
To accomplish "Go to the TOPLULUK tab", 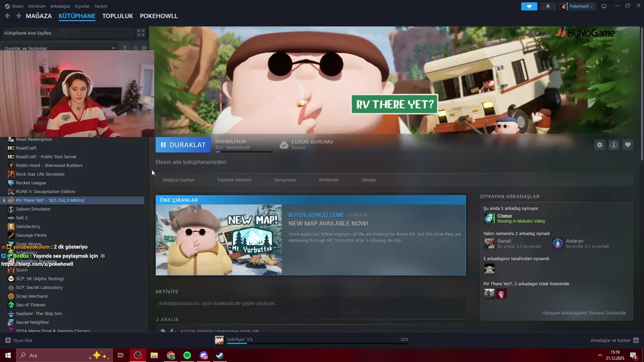I will coord(118,16).
